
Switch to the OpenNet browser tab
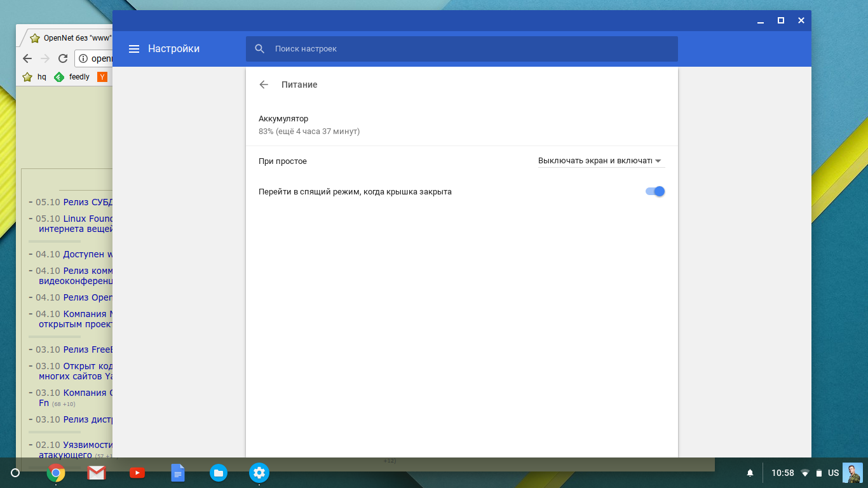click(70, 37)
